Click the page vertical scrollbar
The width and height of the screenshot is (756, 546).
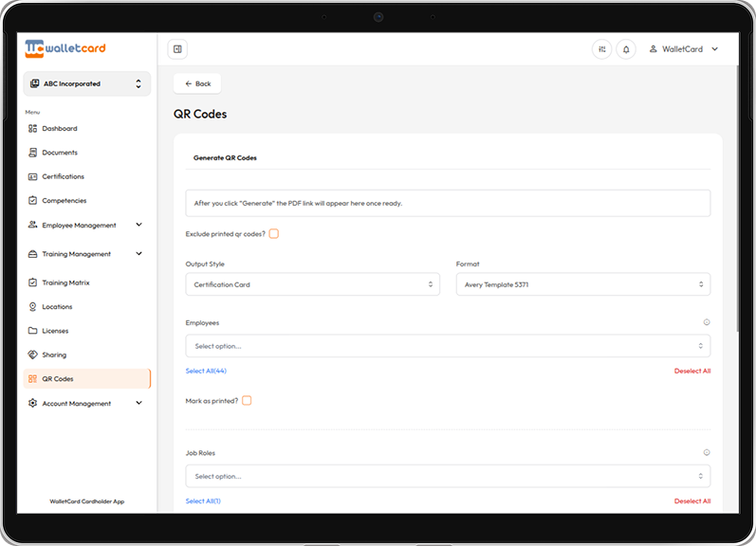coord(737,198)
